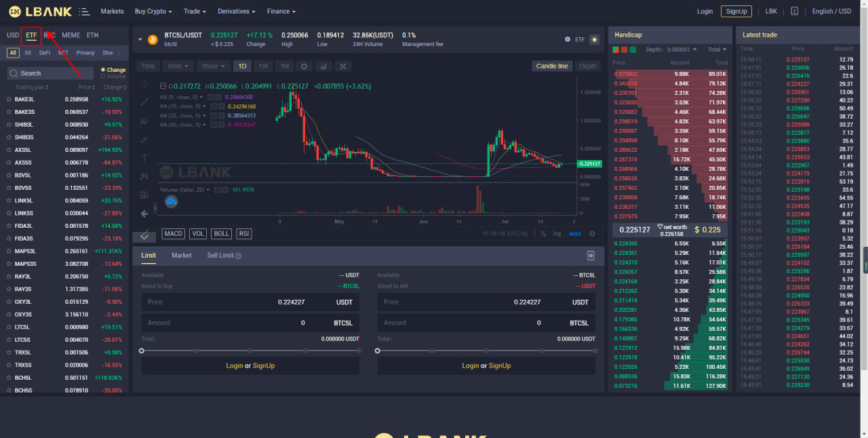Open the Derivatives dropdown menu
The width and height of the screenshot is (868, 438).
[x=237, y=12]
